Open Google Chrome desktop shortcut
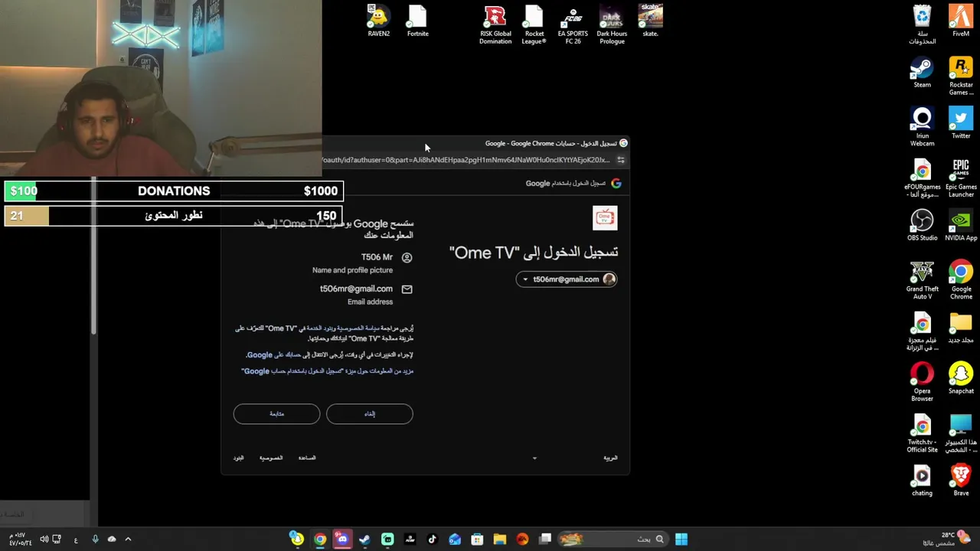Viewport: 980px width, 551px height. 961,280
